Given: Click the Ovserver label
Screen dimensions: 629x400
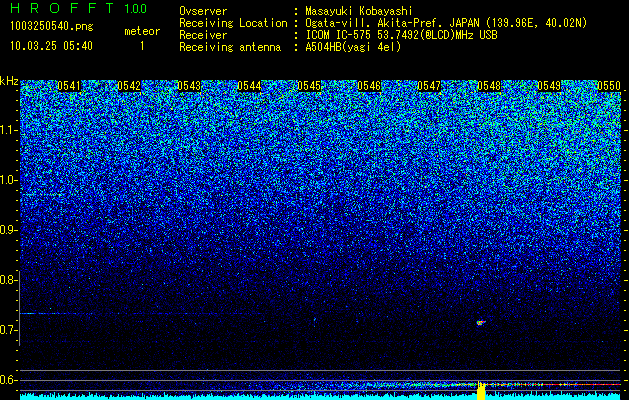Looking at the screenshot, I should 203,11.
